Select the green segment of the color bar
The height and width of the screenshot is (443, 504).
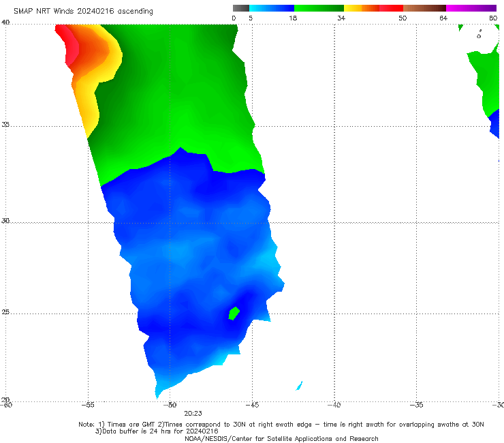pyautogui.click(x=319, y=8)
